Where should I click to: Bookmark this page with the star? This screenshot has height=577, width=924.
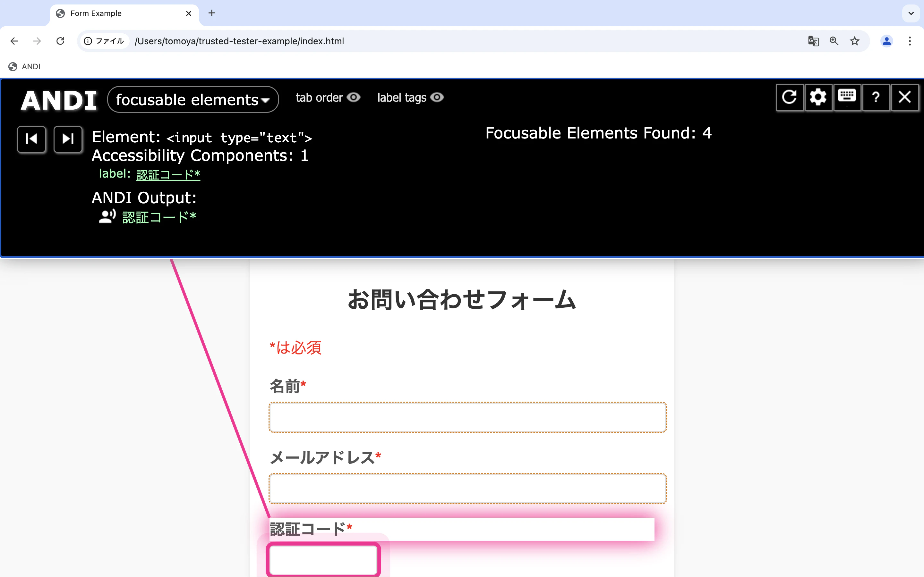tap(854, 41)
